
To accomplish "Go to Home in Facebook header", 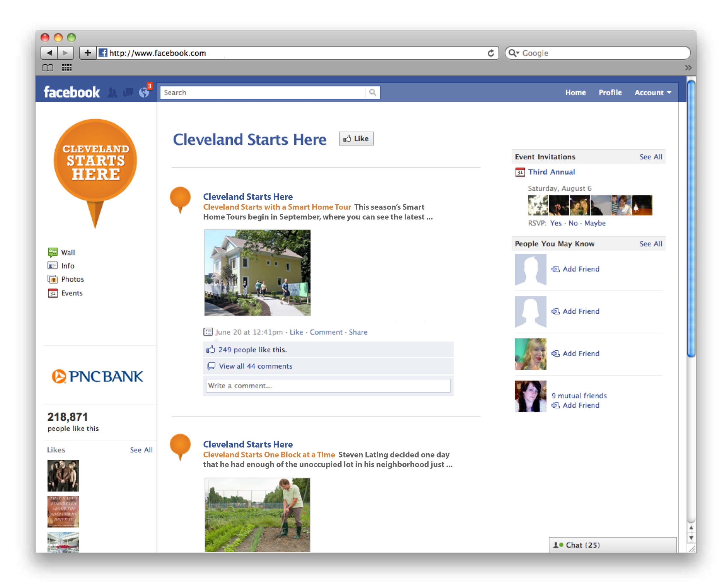I will point(575,93).
